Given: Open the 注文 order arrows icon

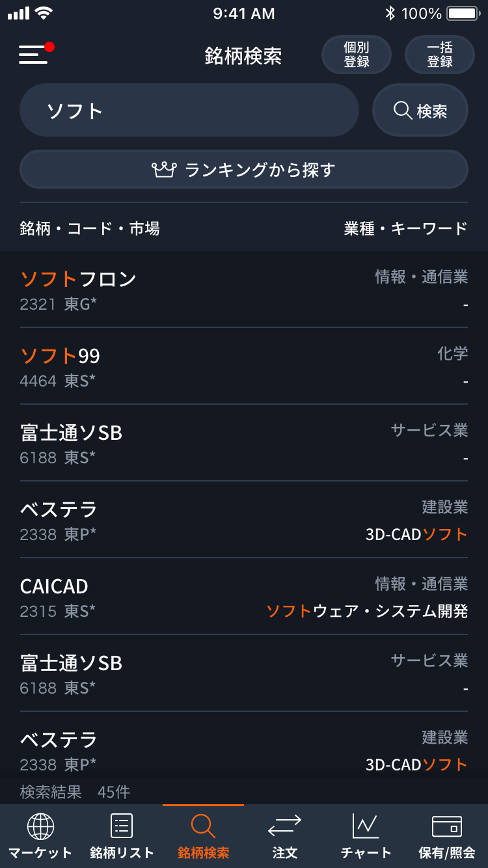Looking at the screenshot, I should point(284,826).
